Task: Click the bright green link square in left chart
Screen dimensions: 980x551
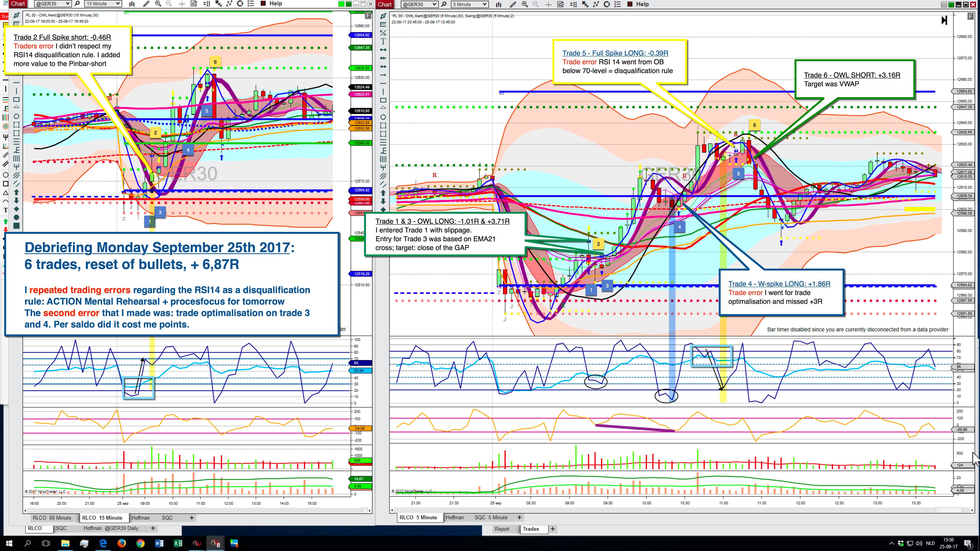Action: pyautogui.click(x=341, y=4)
